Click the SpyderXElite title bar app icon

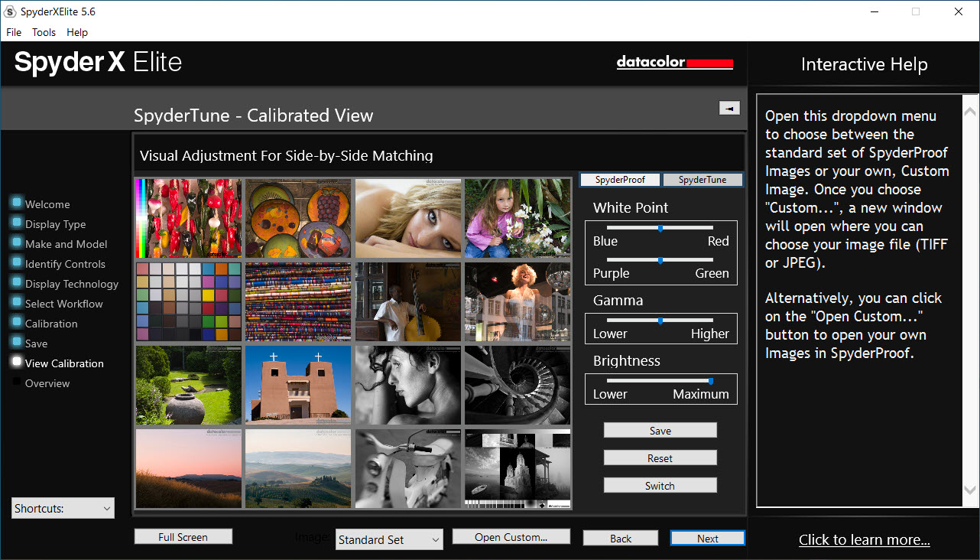click(x=11, y=11)
